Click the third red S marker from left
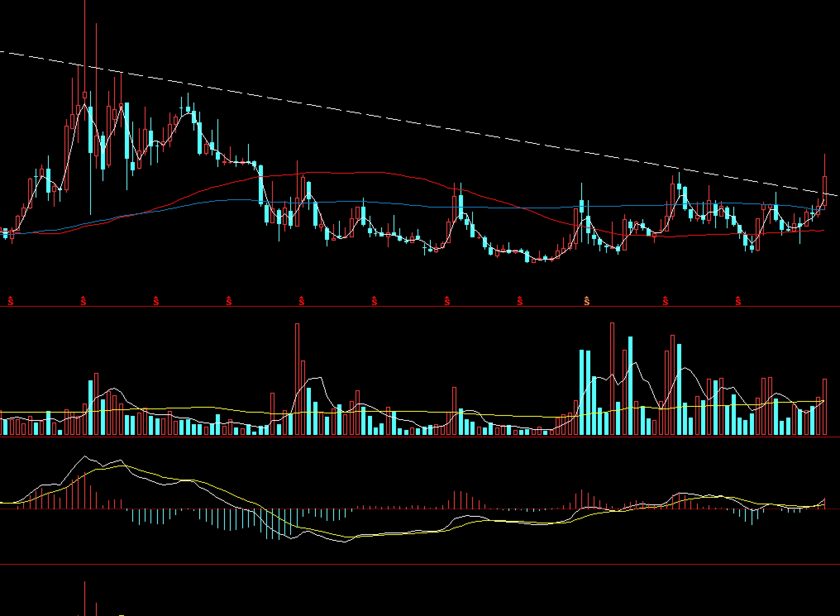The image size is (840, 616). pos(156,301)
